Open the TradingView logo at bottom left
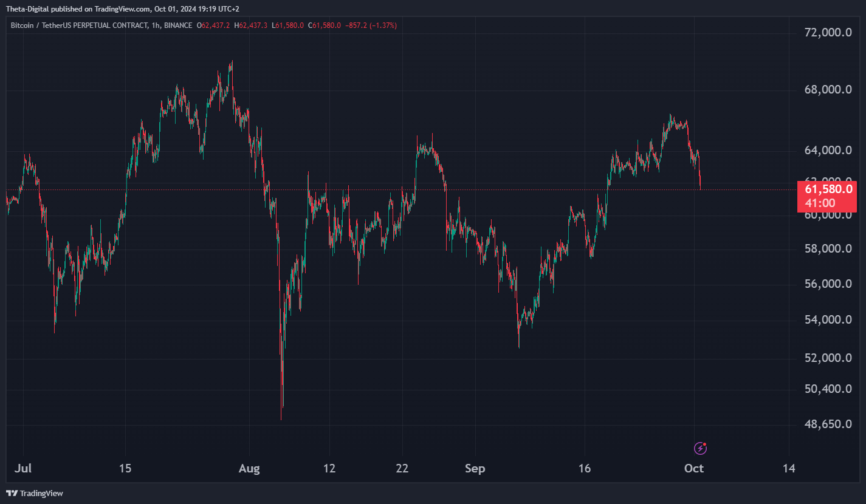This screenshot has width=866, height=504. pos(35,493)
